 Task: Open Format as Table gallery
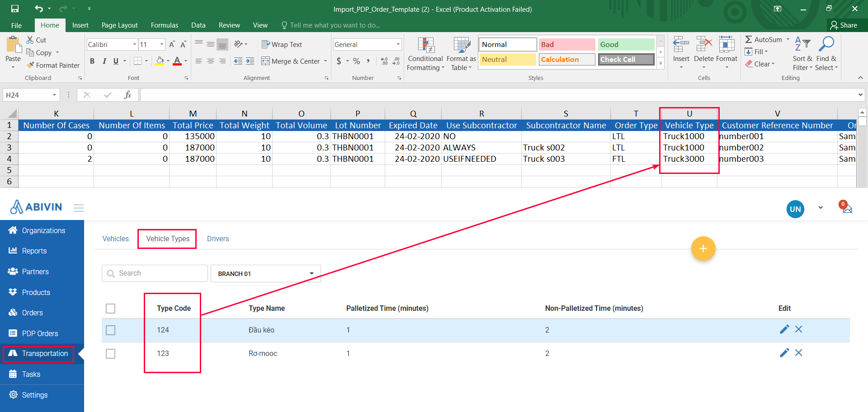(x=461, y=54)
